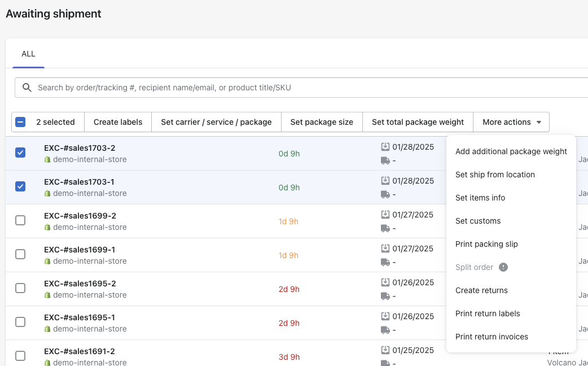The height and width of the screenshot is (366, 588).
Task: Click Shopify icon under EXC-#sales1695-2
Action: tap(47, 295)
